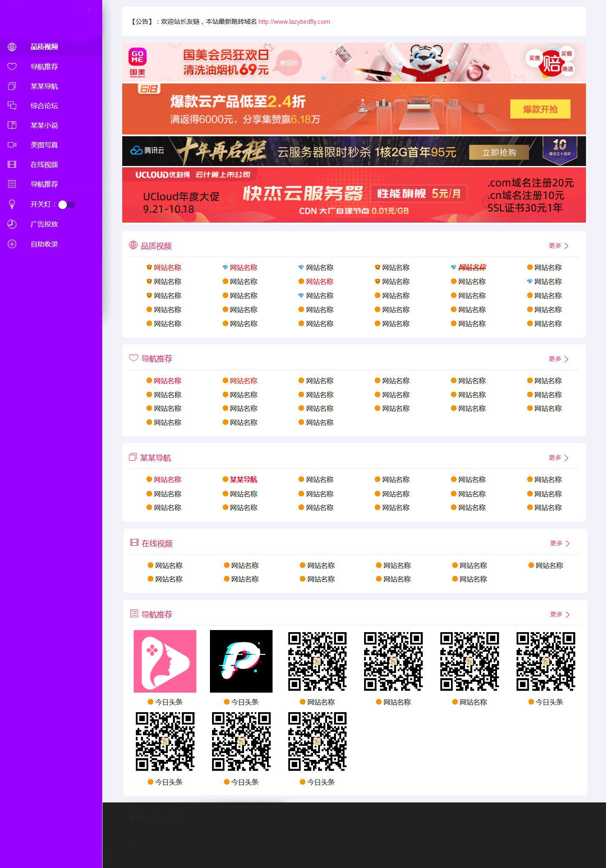Click the overlapping squares icon in 某某导航 section header
This screenshot has height=868, width=606.
click(133, 457)
